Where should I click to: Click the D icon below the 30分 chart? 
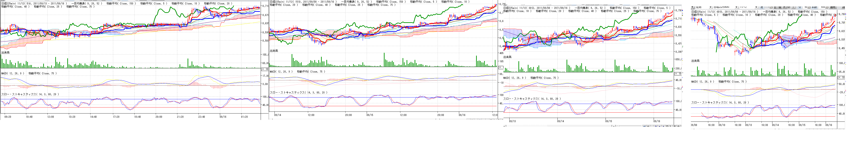point(667,126)
